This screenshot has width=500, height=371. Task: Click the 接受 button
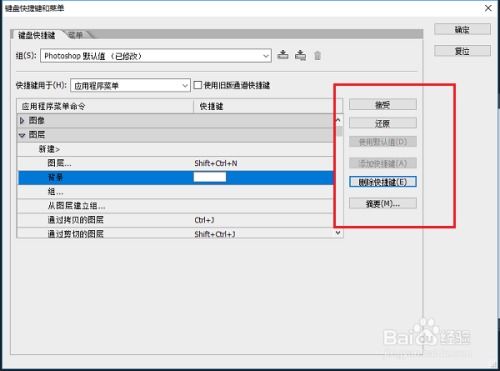click(x=383, y=105)
